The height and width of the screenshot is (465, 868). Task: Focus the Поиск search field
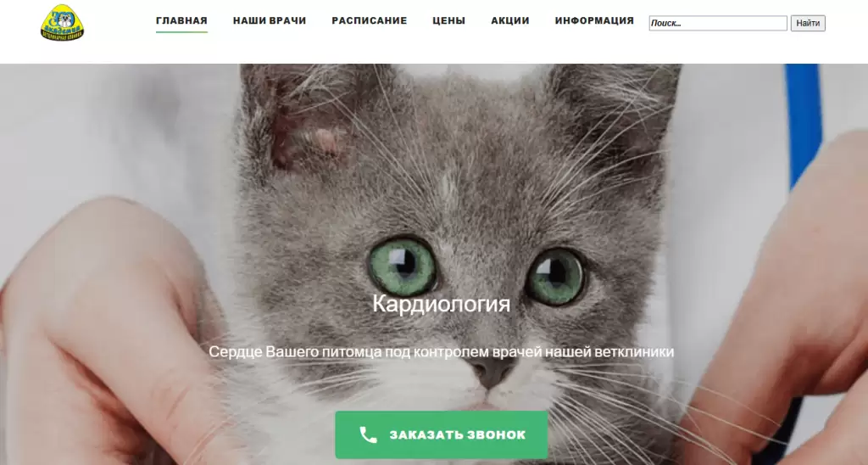[718, 23]
